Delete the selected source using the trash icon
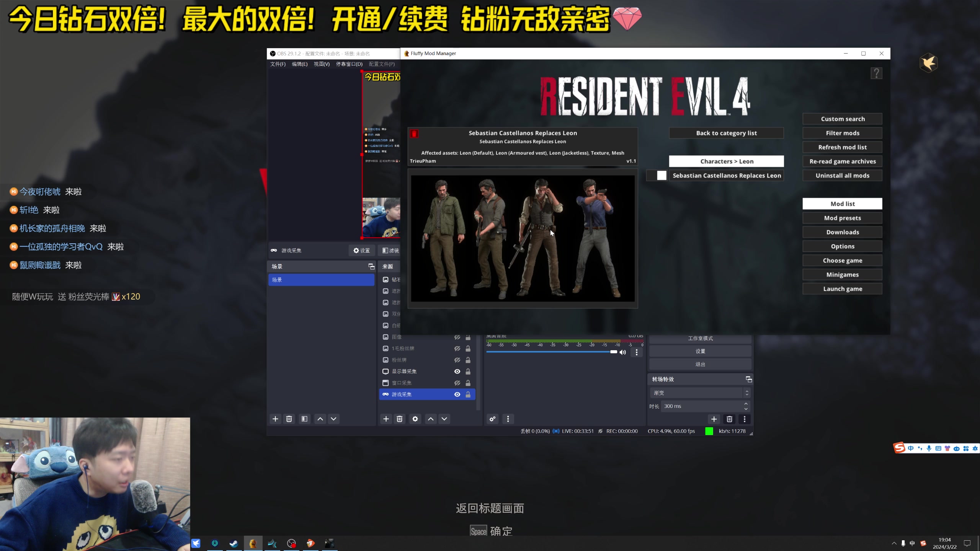The width and height of the screenshot is (980, 551). (400, 419)
